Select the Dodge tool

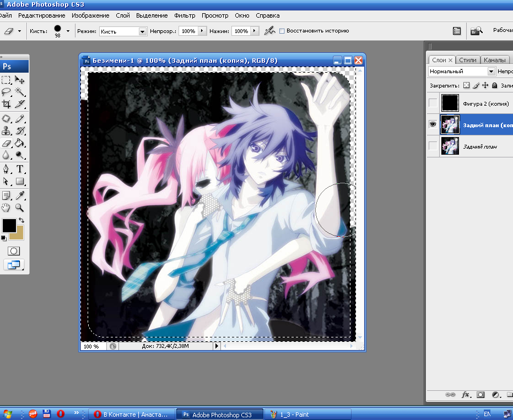coord(20,155)
